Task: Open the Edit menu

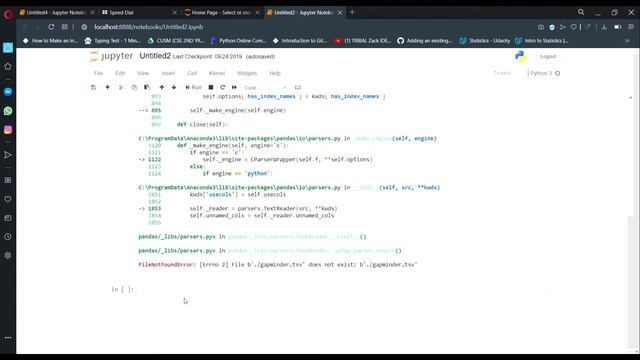Action: pos(120,73)
